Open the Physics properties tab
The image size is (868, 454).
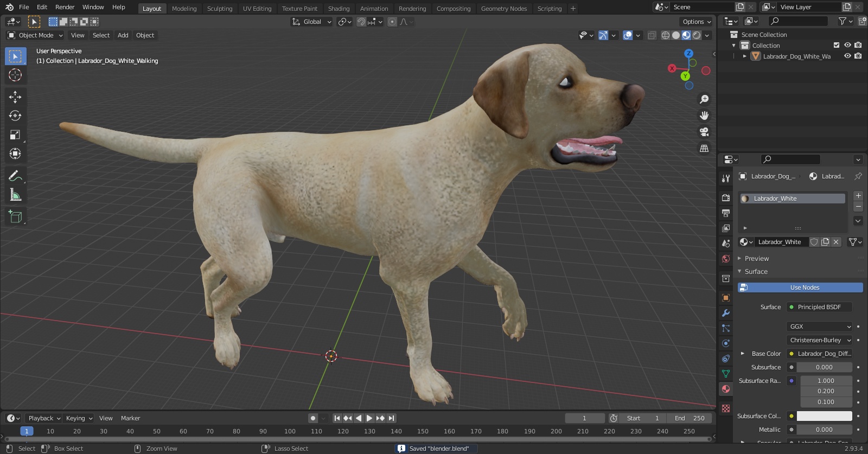point(726,343)
